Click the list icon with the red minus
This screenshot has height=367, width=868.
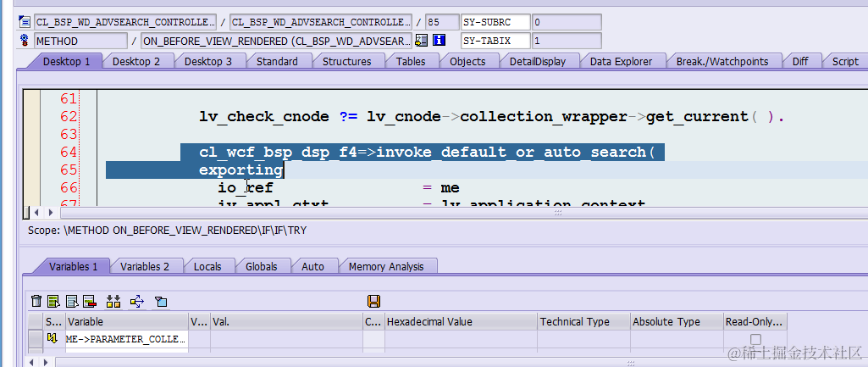[x=90, y=302]
